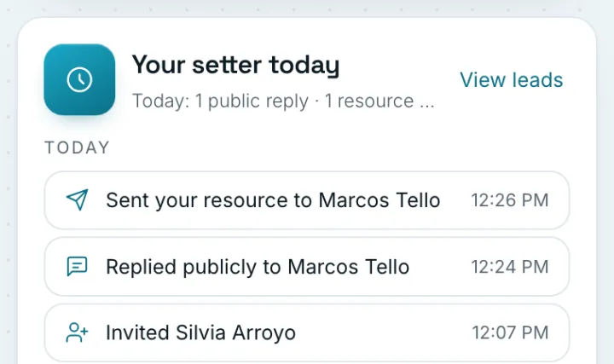
Task: Click the 12:07 PM timestamp
Action: (510, 332)
